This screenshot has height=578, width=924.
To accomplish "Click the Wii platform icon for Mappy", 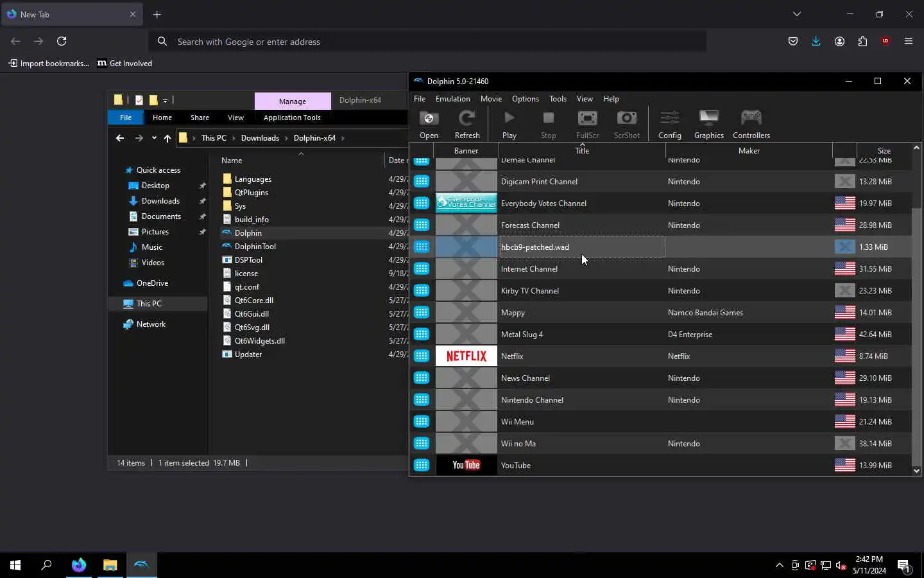I will click(422, 312).
